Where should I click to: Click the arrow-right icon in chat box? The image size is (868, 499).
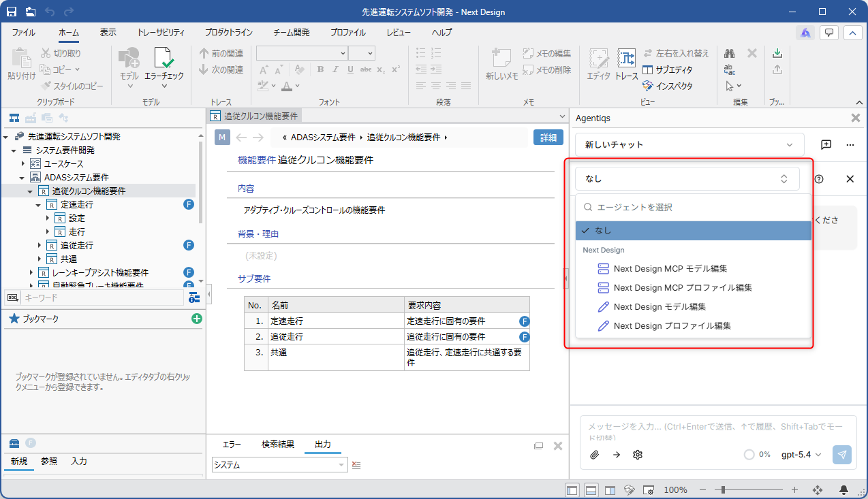[x=616, y=455]
